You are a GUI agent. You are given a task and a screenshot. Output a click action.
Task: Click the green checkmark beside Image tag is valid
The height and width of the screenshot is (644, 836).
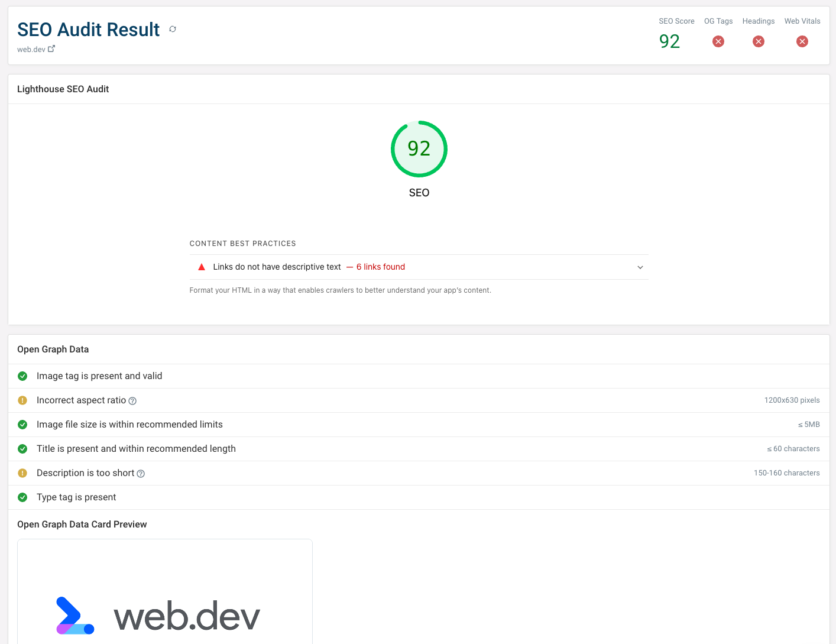(x=22, y=376)
